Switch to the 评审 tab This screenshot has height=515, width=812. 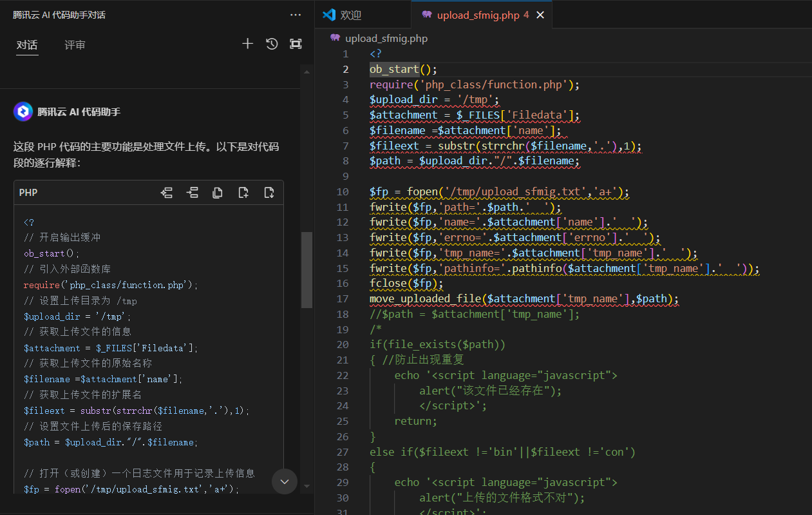(75, 45)
